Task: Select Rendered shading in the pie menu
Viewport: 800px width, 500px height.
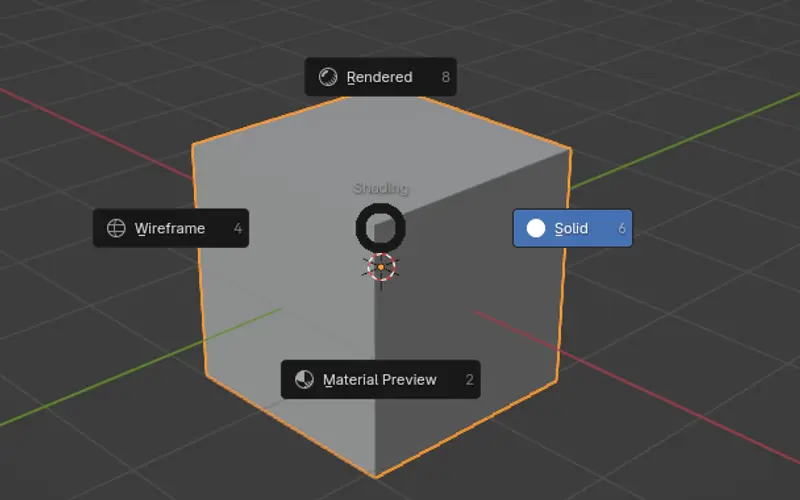Action: pyautogui.click(x=380, y=77)
